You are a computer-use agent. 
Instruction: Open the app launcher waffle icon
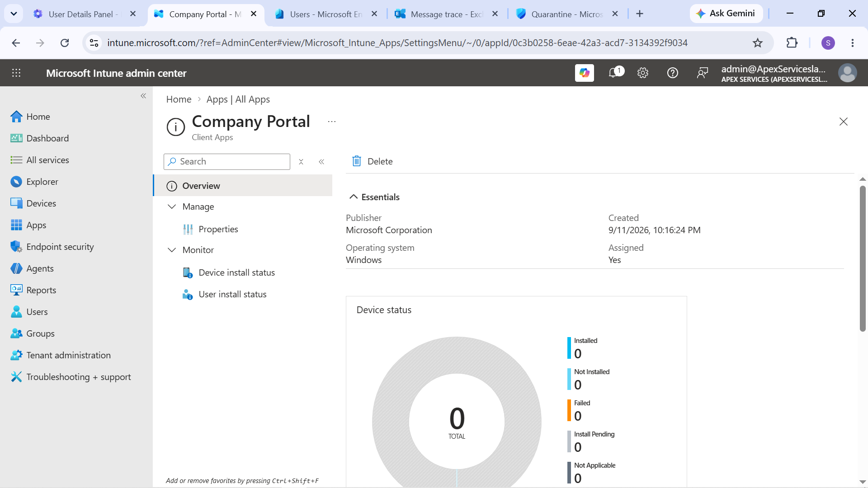[16, 73]
